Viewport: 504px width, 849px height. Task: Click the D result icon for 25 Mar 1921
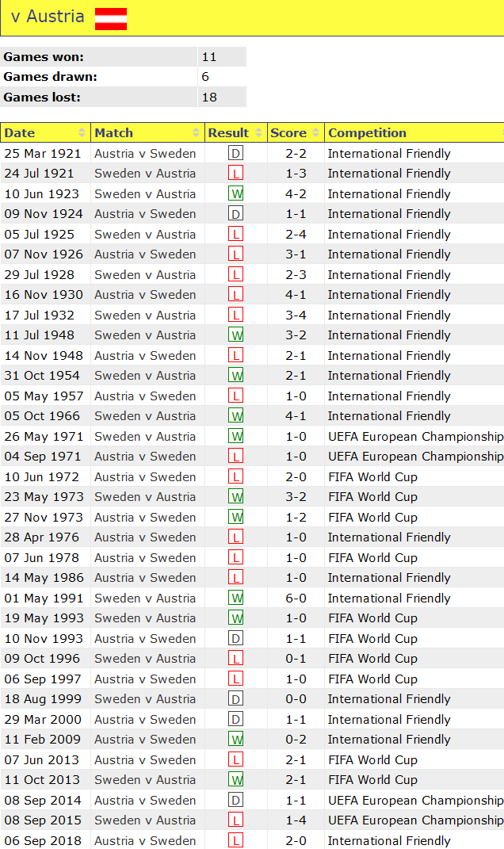click(235, 154)
